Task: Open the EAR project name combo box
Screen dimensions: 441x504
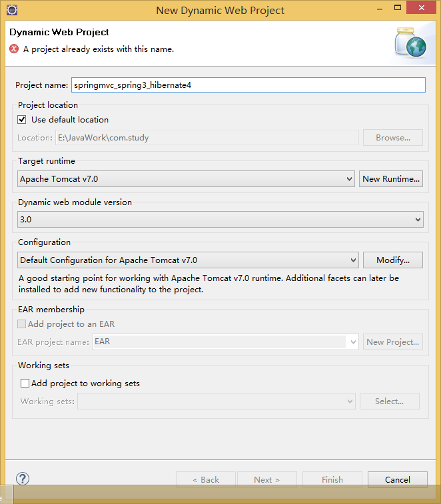Action: (x=353, y=342)
